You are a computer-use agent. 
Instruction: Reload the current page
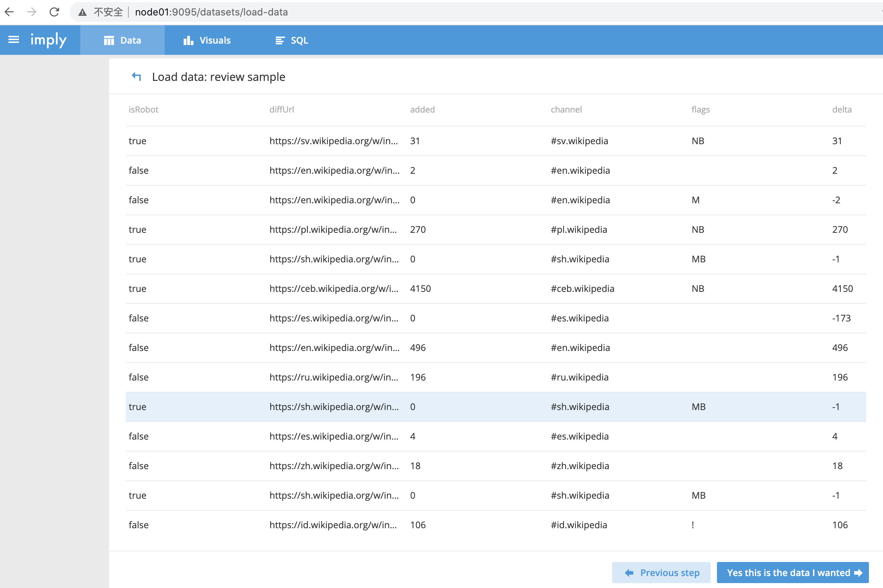(x=55, y=12)
